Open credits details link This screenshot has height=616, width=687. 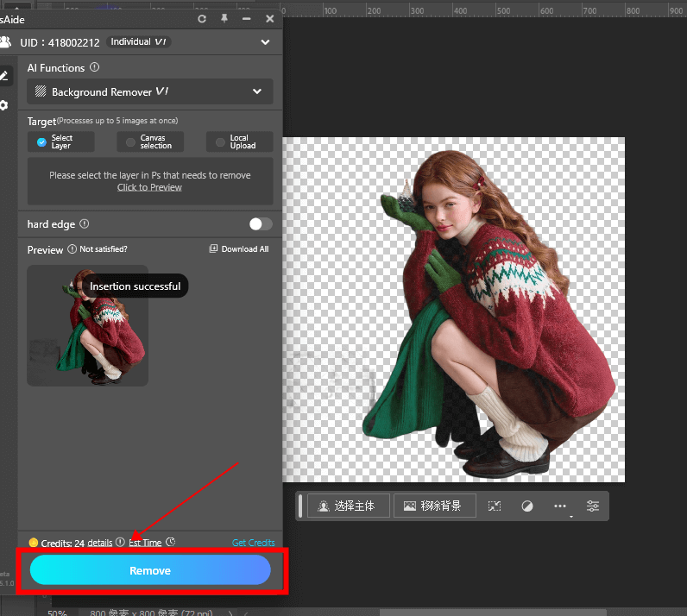pos(100,543)
